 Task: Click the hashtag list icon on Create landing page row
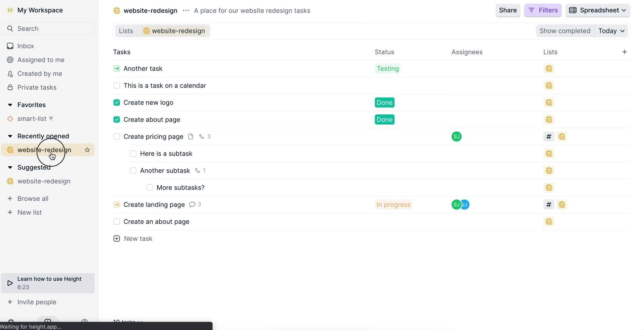pos(548,205)
